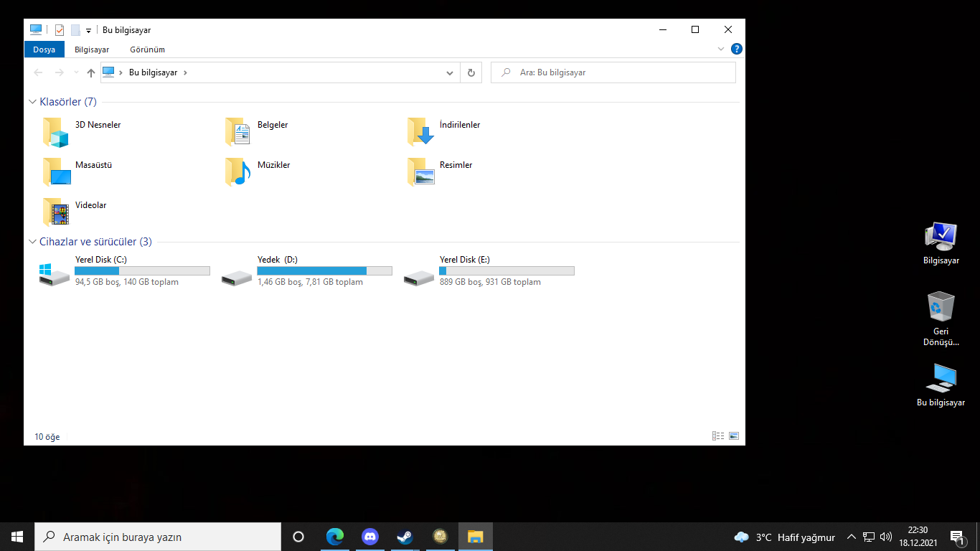Image resolution: width=980 pixels, height=551 pixels.
Task: Open the Müzikler folder icon
Action: coord(237,172)
